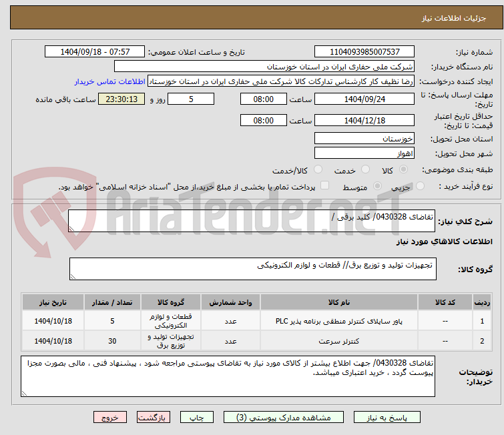Click the واحد شمارش column header
The height and width of the screenshot is (435, 504).
click(230, 302)
